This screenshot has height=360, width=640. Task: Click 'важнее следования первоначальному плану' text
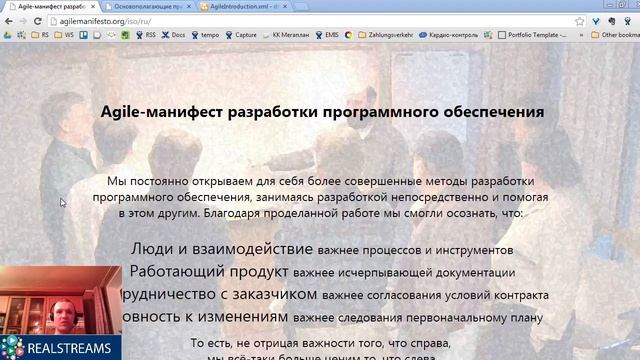(x=418, y=318)
